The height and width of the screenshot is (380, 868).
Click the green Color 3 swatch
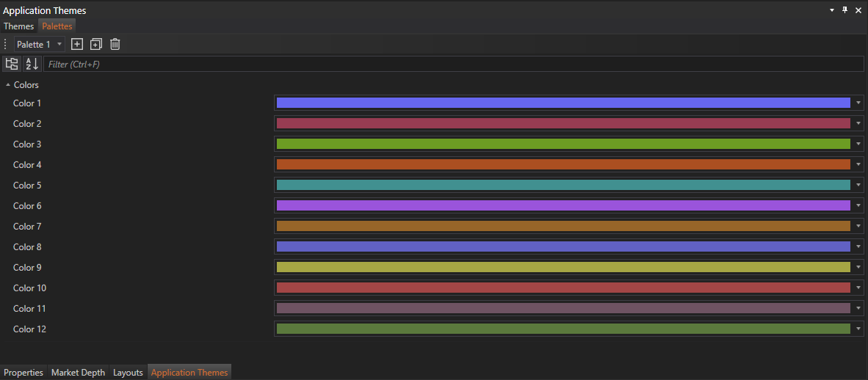point(563,144)
